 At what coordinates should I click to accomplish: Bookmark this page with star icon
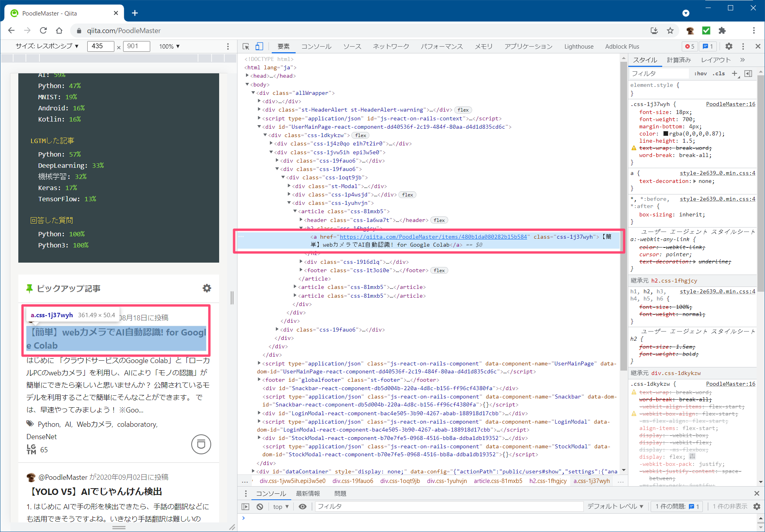pyautogui.click(x=670, y=31)
